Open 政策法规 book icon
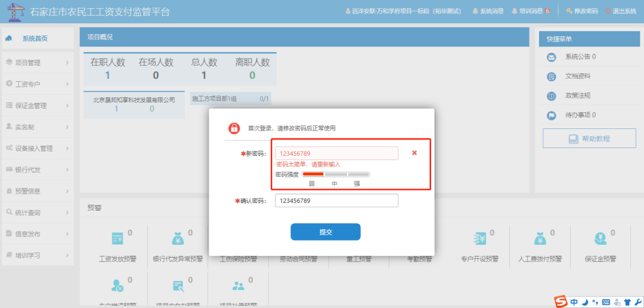 [x=551, y=96]
